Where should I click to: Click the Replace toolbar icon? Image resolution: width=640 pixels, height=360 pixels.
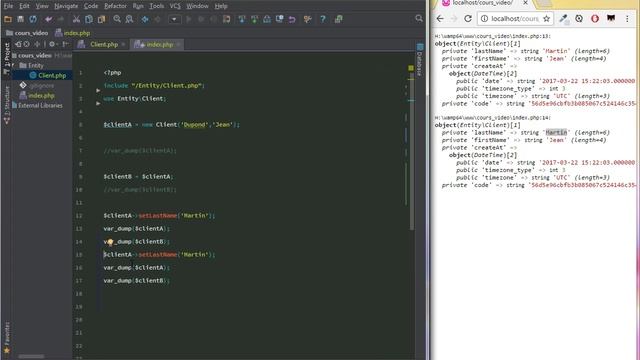pos(129,19)
